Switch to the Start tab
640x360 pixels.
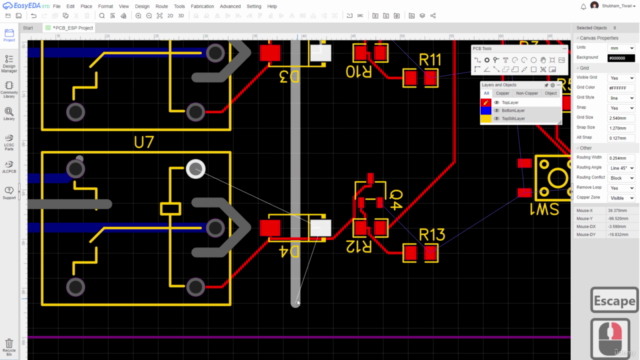pos(28,28)
